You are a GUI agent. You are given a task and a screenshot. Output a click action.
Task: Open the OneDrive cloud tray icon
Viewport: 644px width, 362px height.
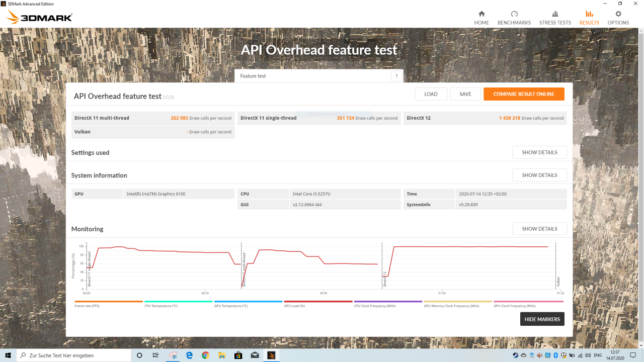pyautogui.click(x=523, y=355)
